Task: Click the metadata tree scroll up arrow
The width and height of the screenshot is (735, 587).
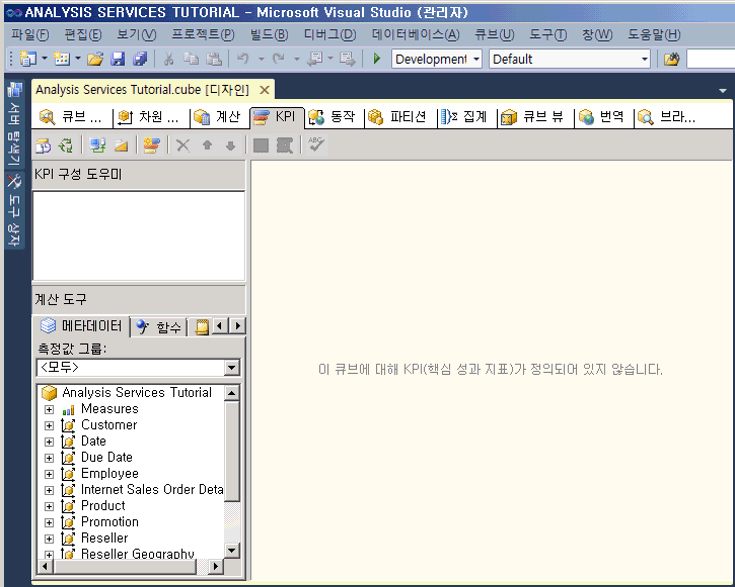Action: (232, 393)
